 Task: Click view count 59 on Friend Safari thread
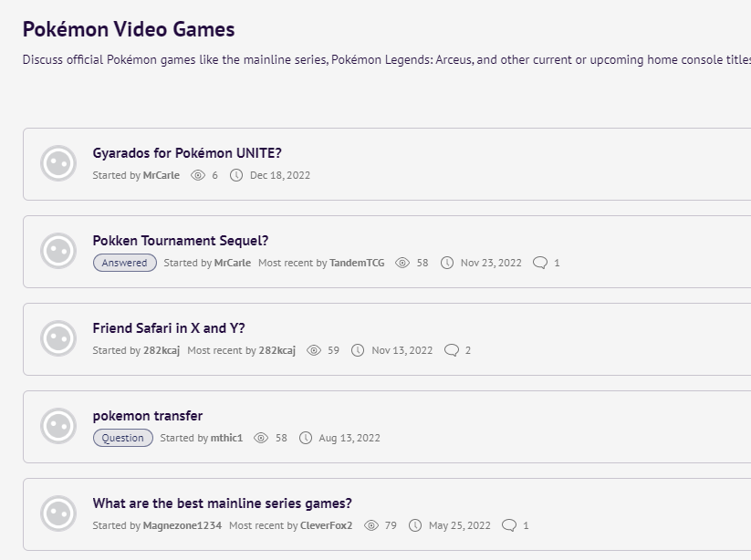(x=333, y=351)
